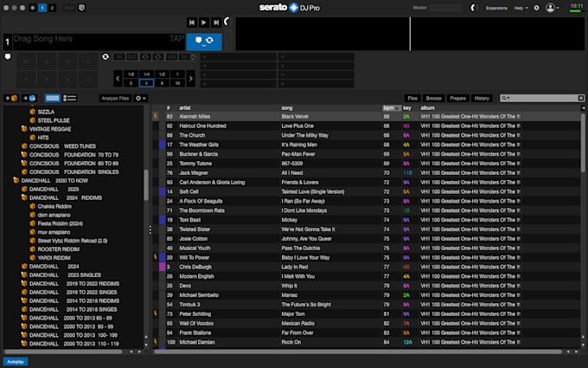Click the deck 1 cue shield icon
This screenshot has height=368, width=588.
point(8,56)
